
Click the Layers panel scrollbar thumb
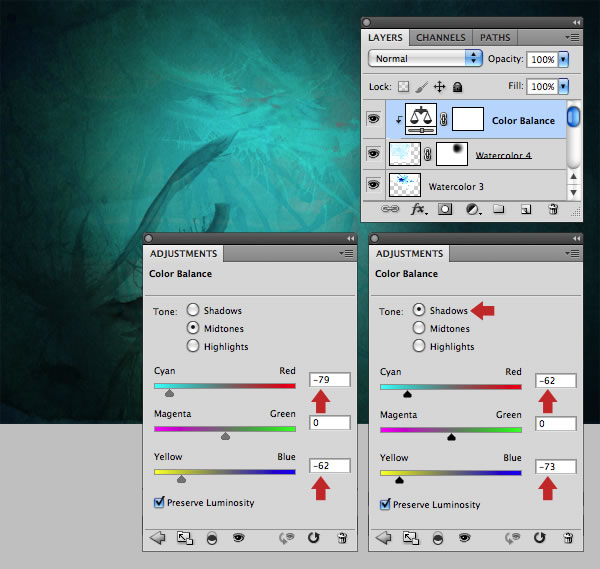(x=573, y=116)
